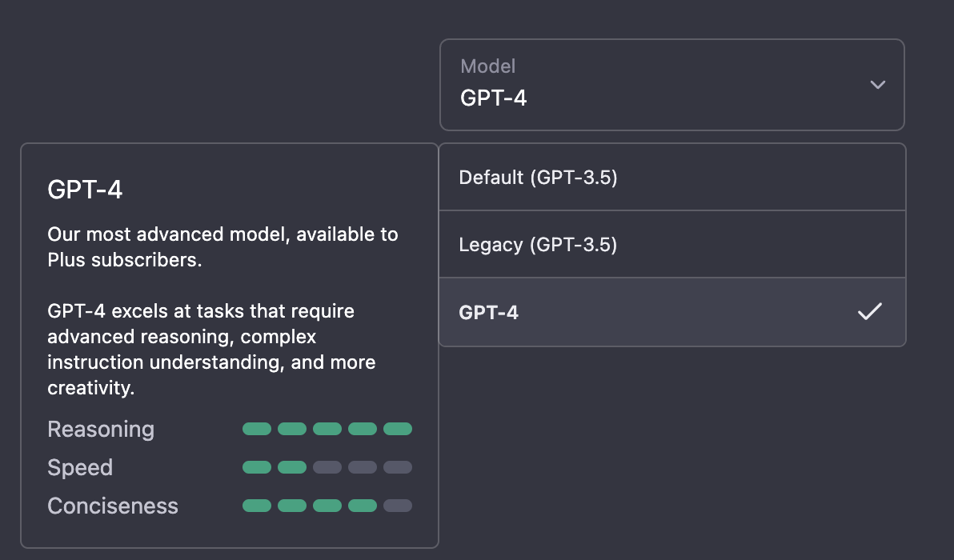Click the Model field label
The image size is (954, 560).
(x=487, y=66)
